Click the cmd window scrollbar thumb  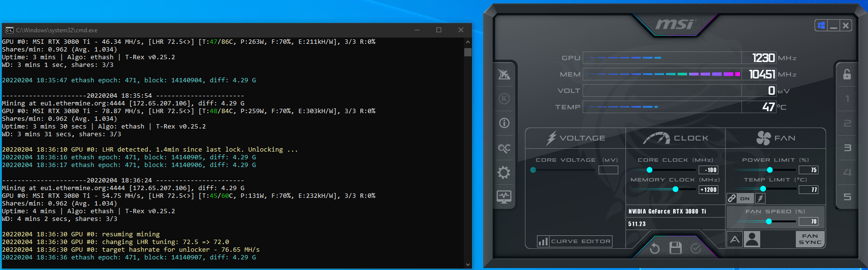pos(468,52)
